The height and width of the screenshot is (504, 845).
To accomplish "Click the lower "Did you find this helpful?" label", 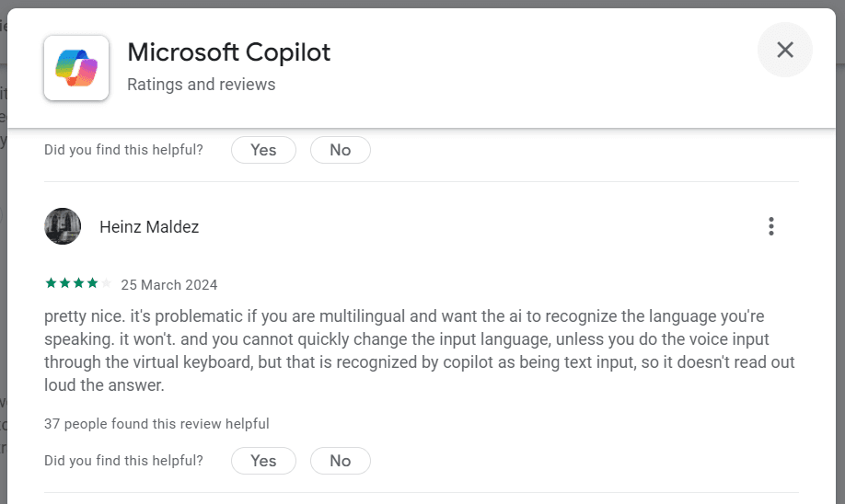I will tap(123, 461).
